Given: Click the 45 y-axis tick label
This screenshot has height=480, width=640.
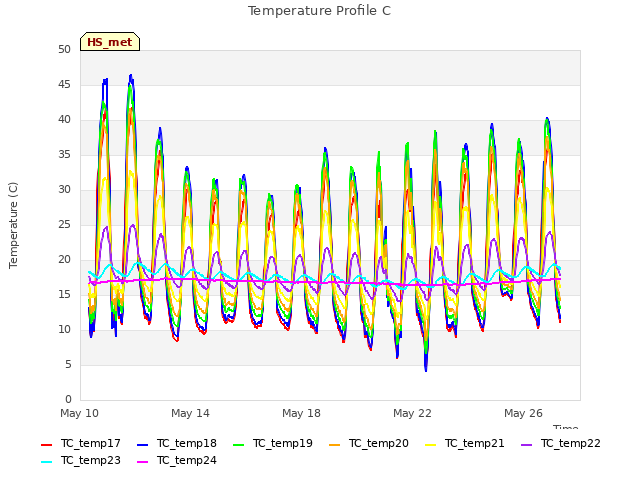Looking at the screenshot, I should click(64, 84).
